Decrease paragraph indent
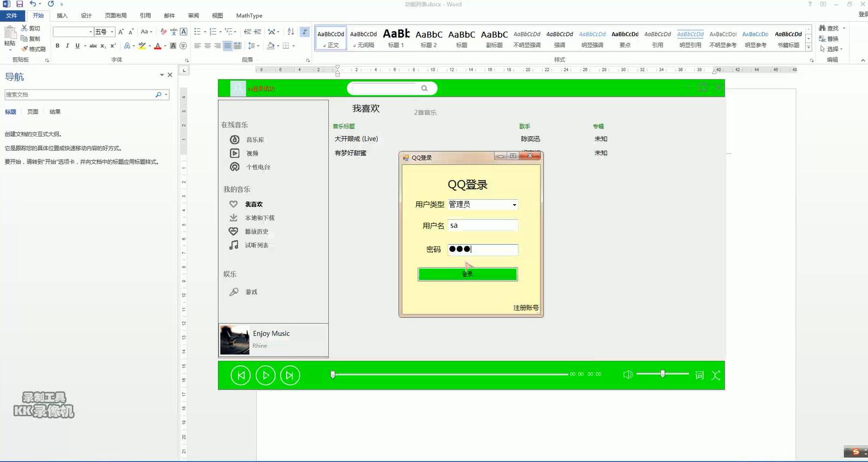 (x=247, y=32)
